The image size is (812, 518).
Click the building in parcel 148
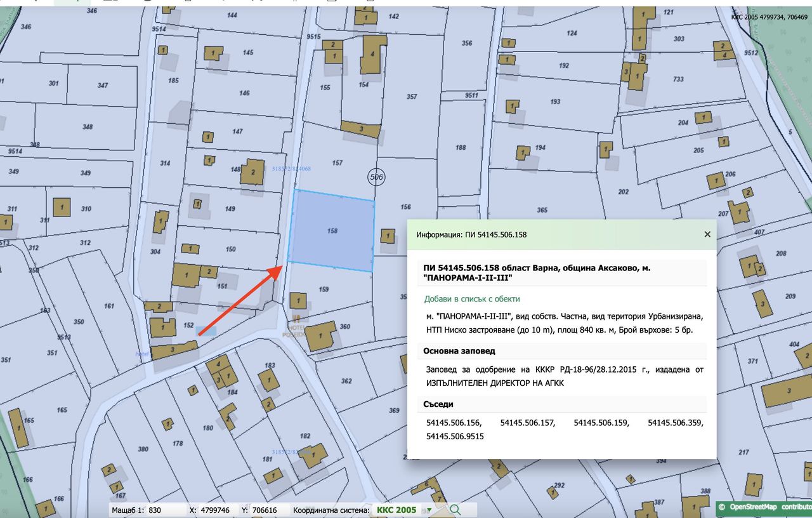pyautogui.click(x=252, y=172)
